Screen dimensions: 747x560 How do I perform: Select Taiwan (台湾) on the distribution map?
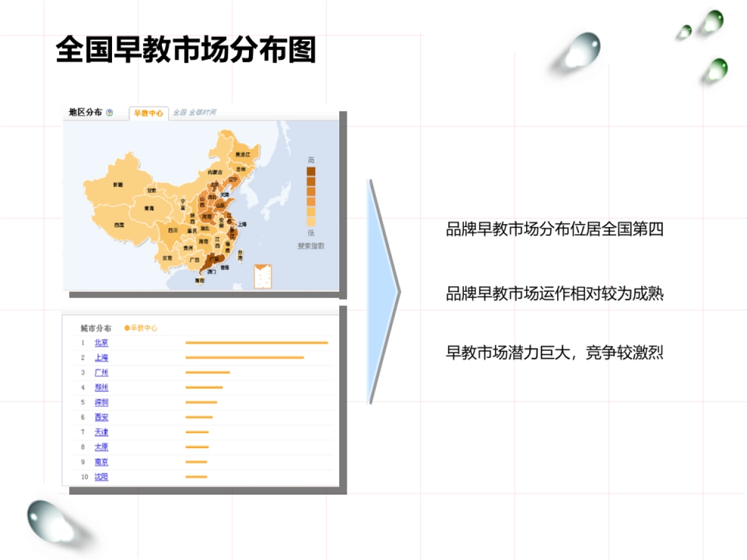pos(240,256)
